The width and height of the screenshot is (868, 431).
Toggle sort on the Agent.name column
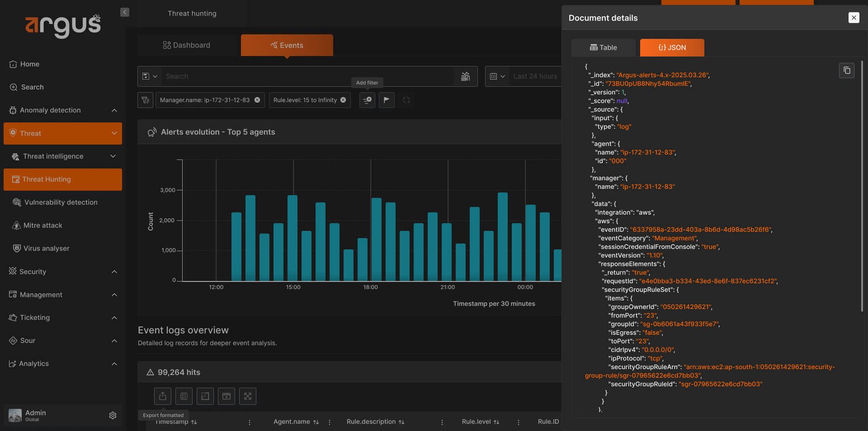tap(316, 422)
